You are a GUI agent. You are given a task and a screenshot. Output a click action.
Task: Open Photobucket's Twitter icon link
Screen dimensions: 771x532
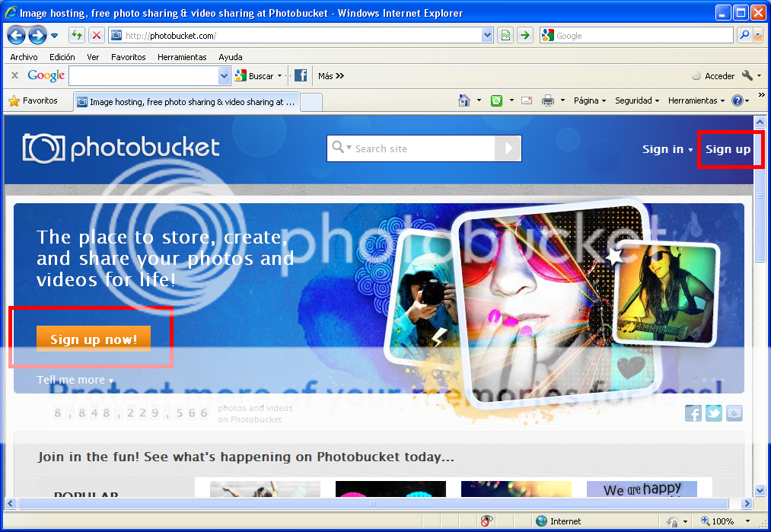coord(713,413)
